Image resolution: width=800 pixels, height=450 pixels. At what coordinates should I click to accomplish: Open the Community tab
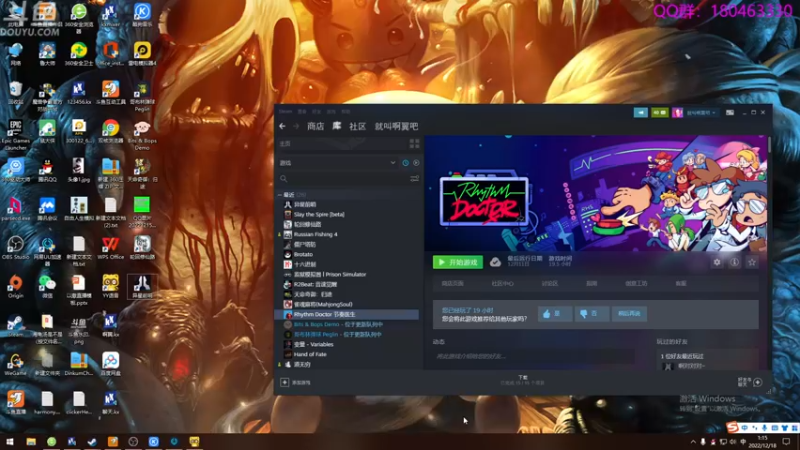click(x=357, y=126)
